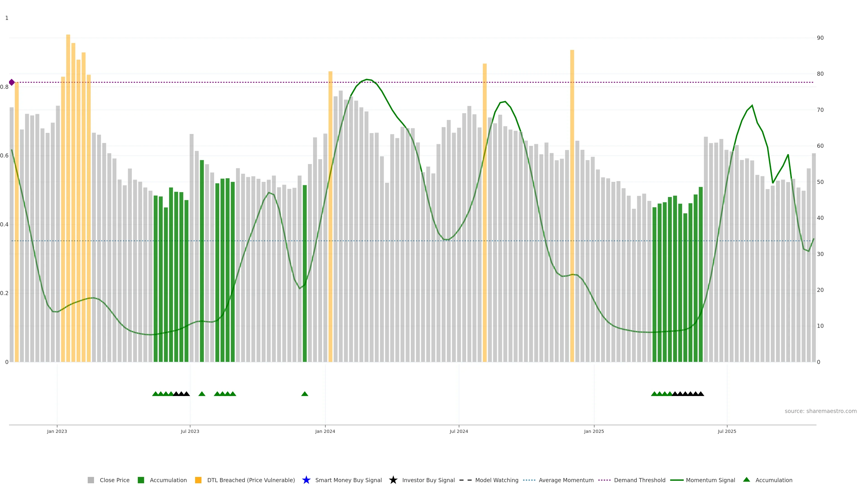The height and width of the screenshot is (488, 868).
Task: Click the tallest orange bar in early 2023
Action: coord(68,168)
